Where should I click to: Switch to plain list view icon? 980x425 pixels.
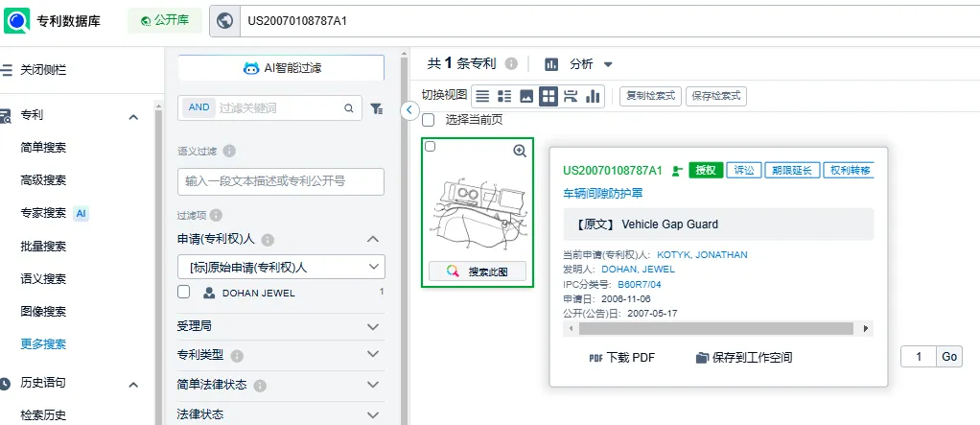point(482,96)
